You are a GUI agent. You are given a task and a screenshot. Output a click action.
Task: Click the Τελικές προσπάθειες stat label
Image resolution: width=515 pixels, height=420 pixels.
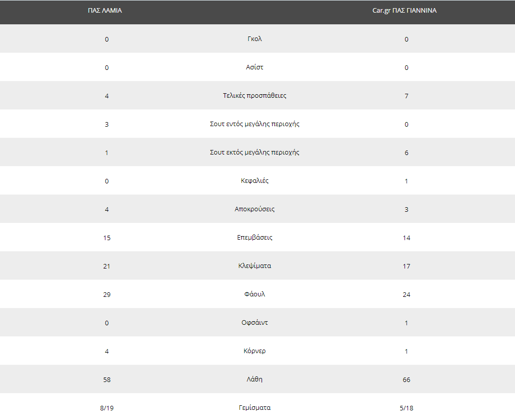(254, 96)
